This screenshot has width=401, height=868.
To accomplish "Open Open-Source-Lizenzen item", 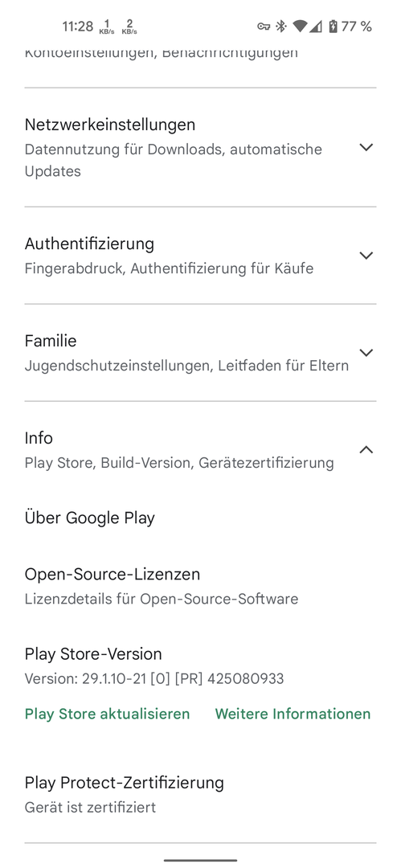I will coord(201,586).
